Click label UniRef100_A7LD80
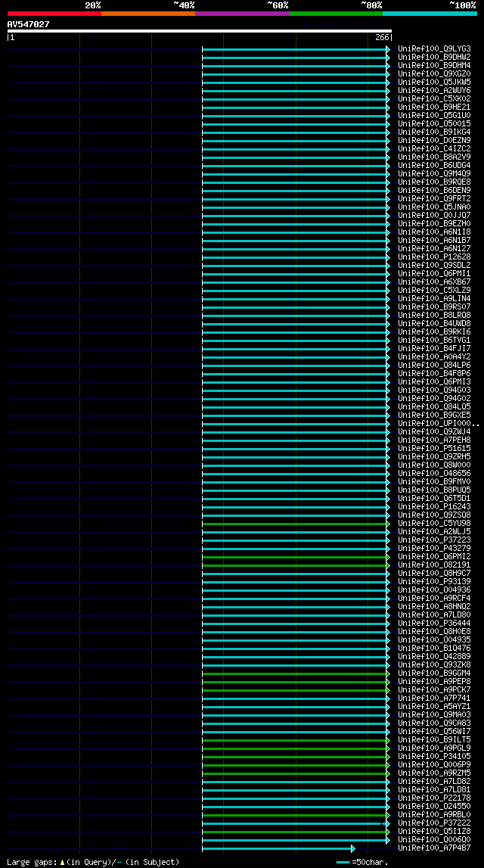 click(434, 615)
